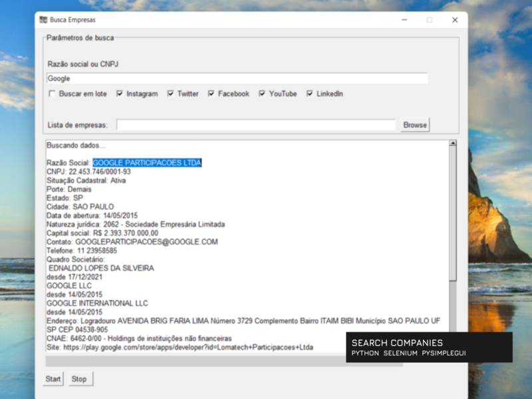The height and width of the screenshot is (399, 532).
Task: Click the Busca Empresas title bar app icon
Action: point(43,20)
